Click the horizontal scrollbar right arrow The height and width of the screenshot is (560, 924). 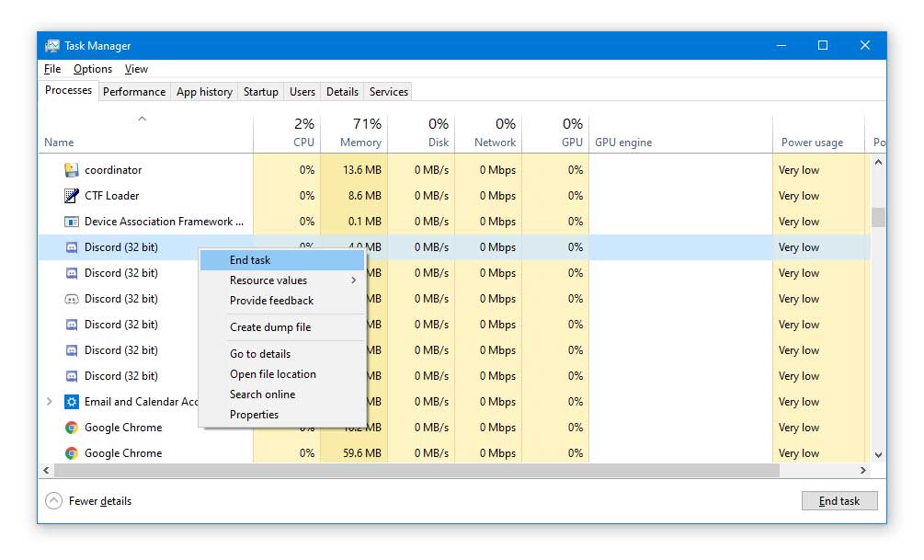coord(863,471)
